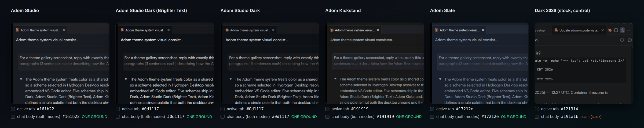Image resolution: width=644 pixels, height=128 pixels.
Task: Click the 'Dark 2026 (stock, control)' heading
Action: pos(562,10)
